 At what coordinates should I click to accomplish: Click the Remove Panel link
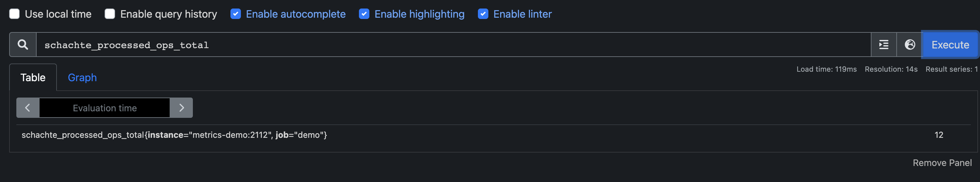click(941, 163)
